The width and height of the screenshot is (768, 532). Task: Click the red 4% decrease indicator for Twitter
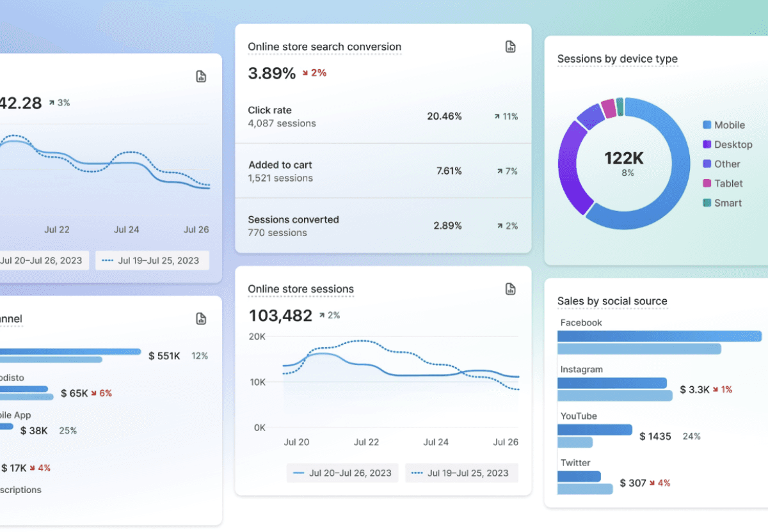click(660, 483)
